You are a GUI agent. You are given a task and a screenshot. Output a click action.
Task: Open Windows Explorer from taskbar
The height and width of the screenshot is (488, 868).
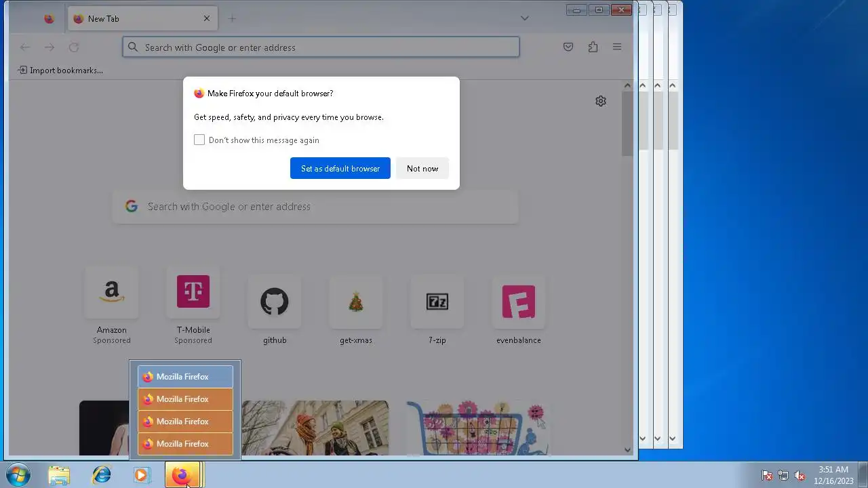tap(59, 475)
